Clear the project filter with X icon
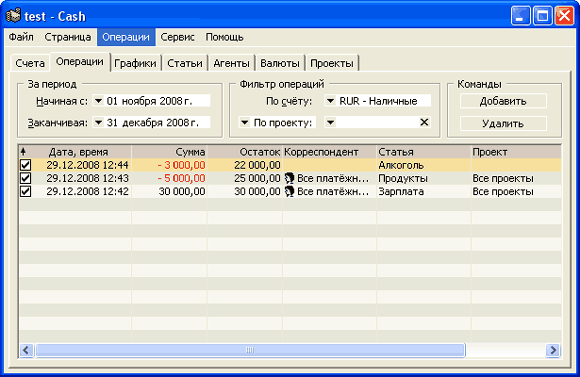Image resolution: width=580 pixels, height=377 pixels. pyautogui.click(x=424, y=122)
